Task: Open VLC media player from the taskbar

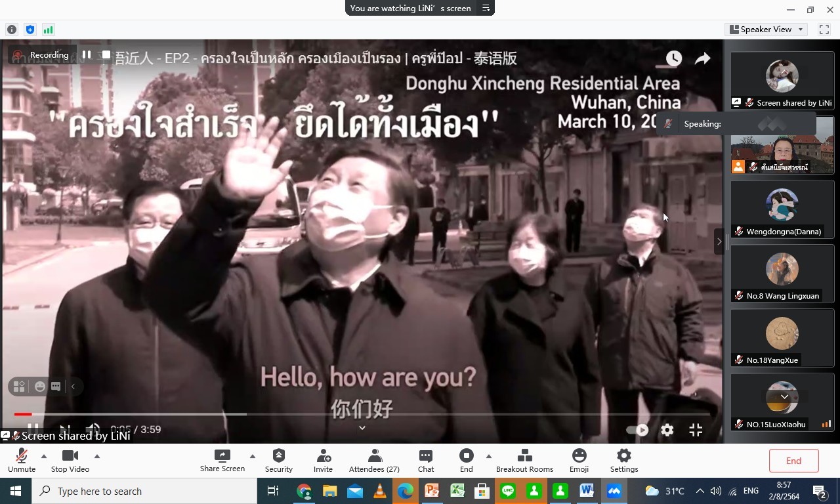Action: (380, 491)
